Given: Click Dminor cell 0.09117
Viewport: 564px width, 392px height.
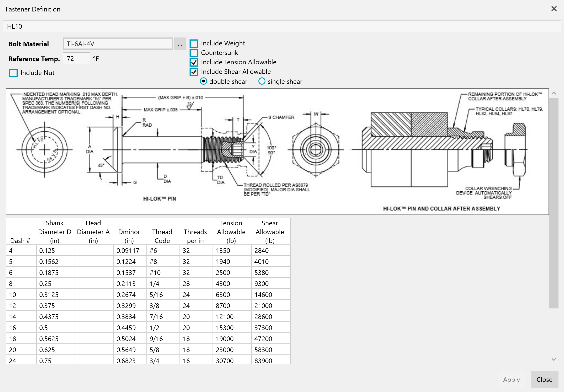Looking at the screenshot, I should pos(130,250).
